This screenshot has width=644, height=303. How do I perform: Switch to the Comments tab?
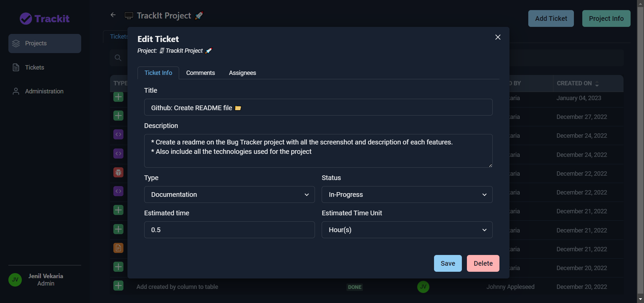tap(201, 73)
